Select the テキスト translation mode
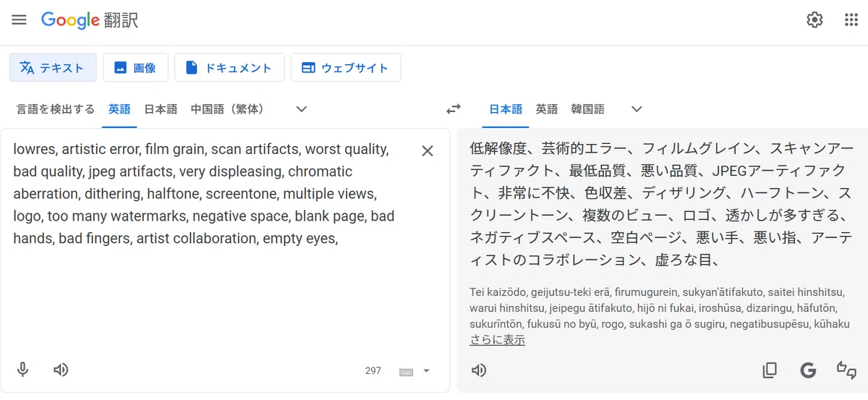Screen dimensions: 868x400 [x=53, y=68]
